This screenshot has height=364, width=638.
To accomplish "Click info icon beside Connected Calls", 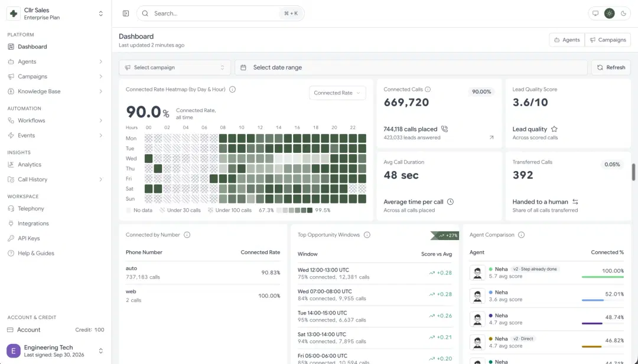I will (x=428, y=89).
